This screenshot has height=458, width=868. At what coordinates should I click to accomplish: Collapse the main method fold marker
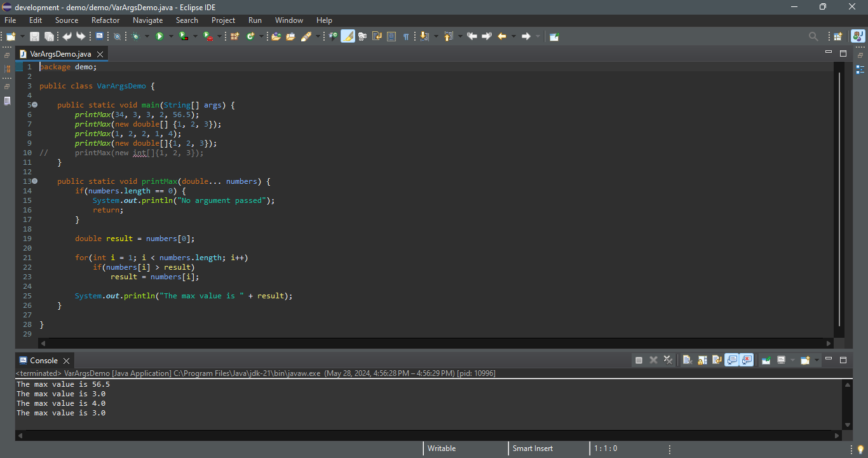pos(35,105)
